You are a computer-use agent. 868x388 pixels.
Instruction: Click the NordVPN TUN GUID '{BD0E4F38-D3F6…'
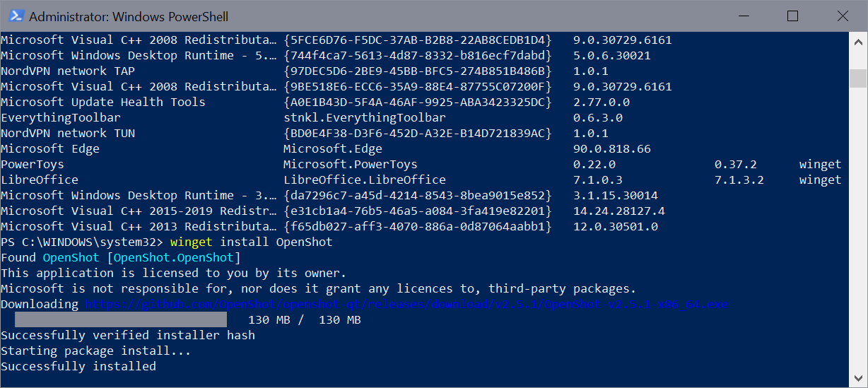pos(418,134)
